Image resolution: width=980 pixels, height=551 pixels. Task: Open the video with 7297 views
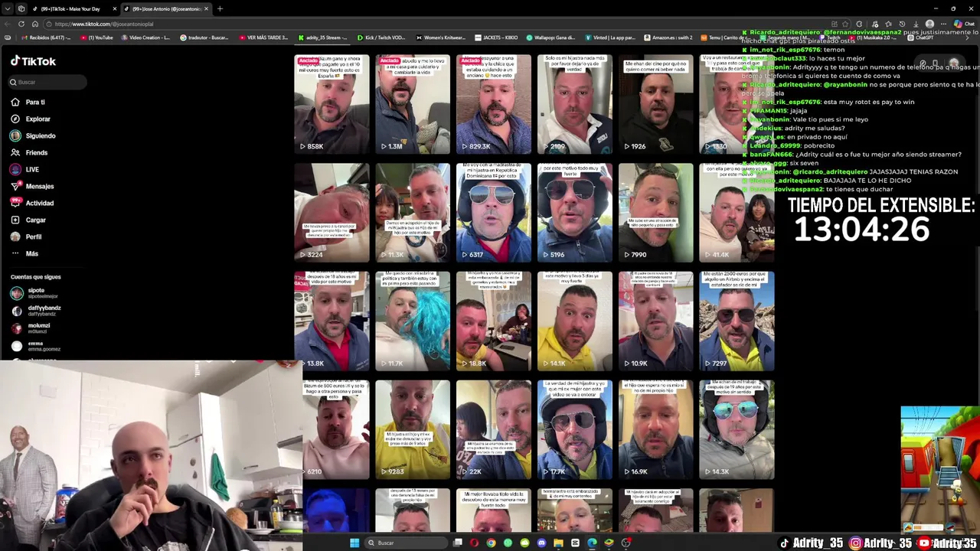pyautogui.click(x=737, y=321)
